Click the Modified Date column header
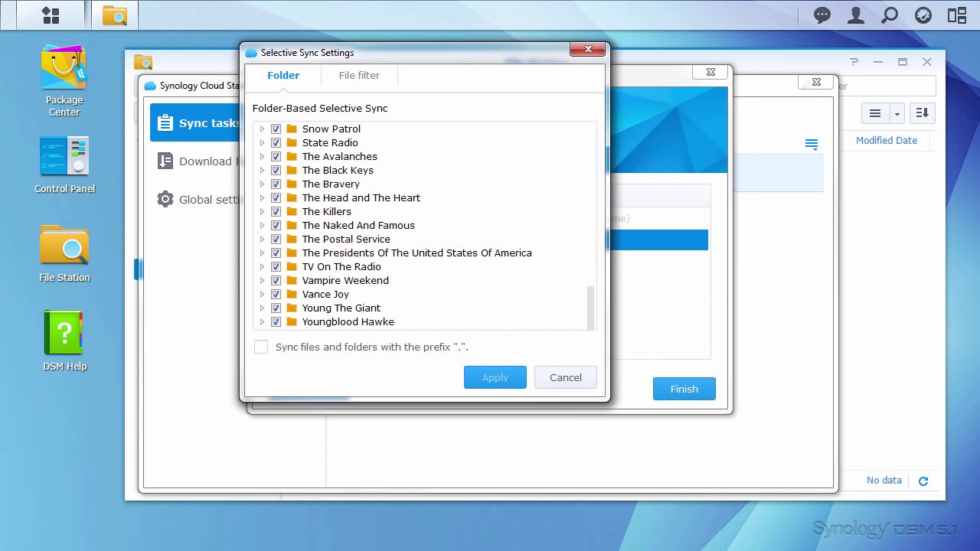The width and height of the screenshot is (980, 551). point(887,140)
